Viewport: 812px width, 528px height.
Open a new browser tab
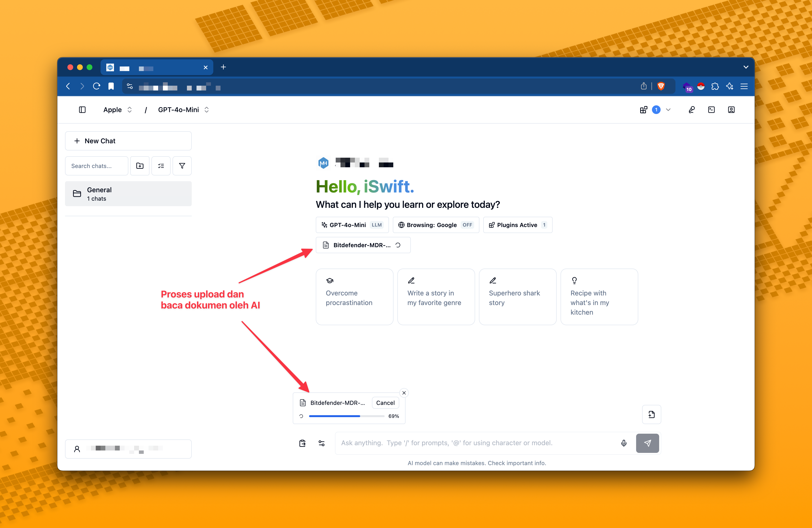coord(223,67)
